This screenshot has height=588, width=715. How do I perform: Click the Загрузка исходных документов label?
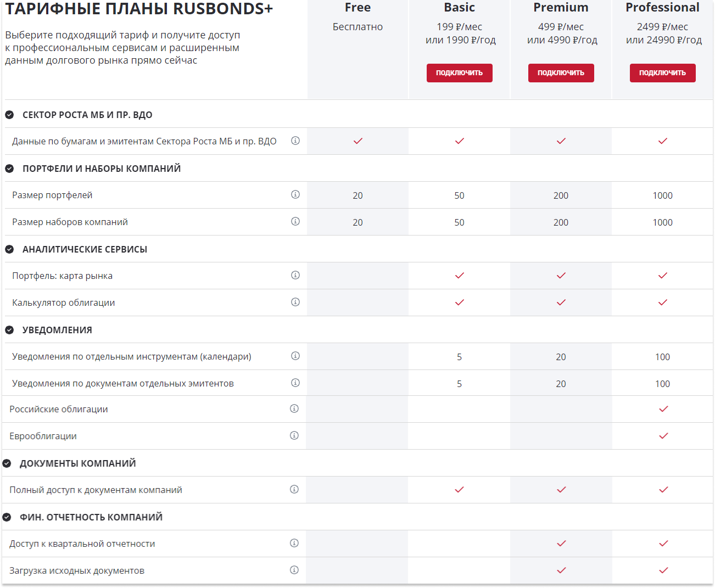(77, 571)
